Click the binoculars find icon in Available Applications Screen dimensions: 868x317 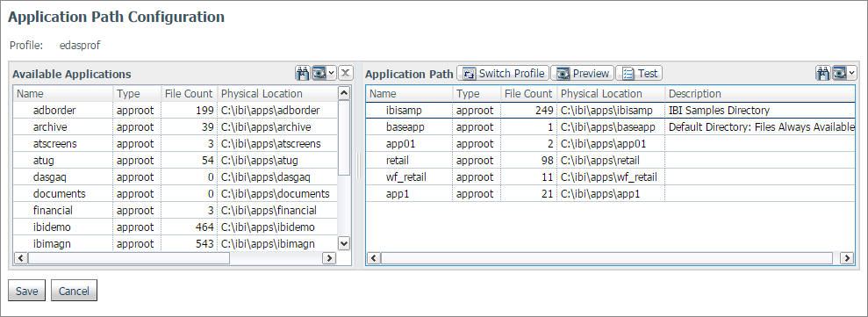[302, 73]
